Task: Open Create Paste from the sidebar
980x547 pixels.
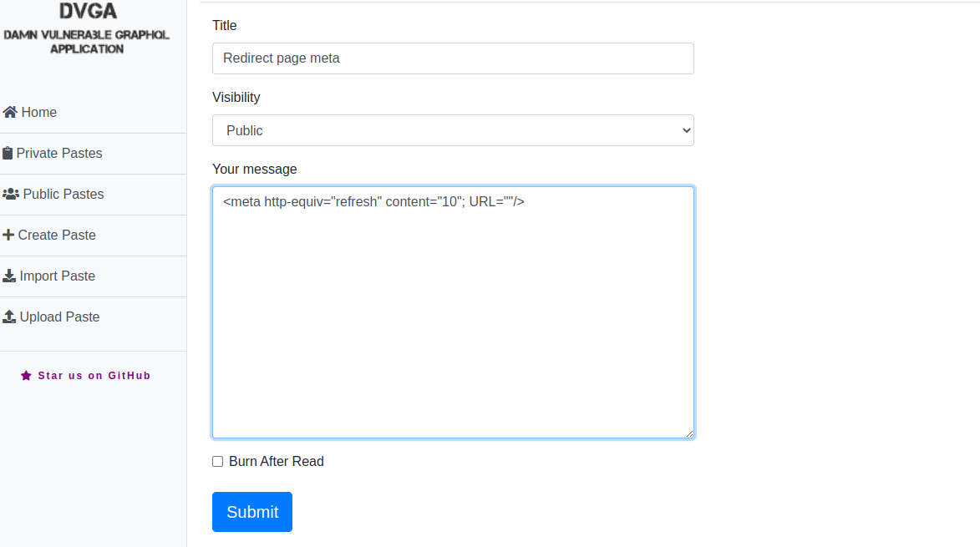Action: [57, 235]
